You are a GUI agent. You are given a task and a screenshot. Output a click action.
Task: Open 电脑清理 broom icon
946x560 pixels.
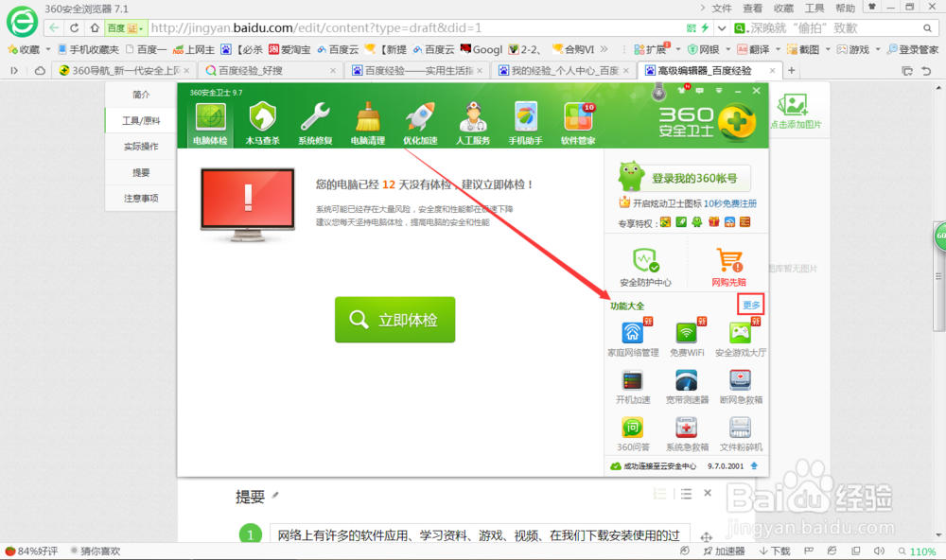tap(367, 124)
